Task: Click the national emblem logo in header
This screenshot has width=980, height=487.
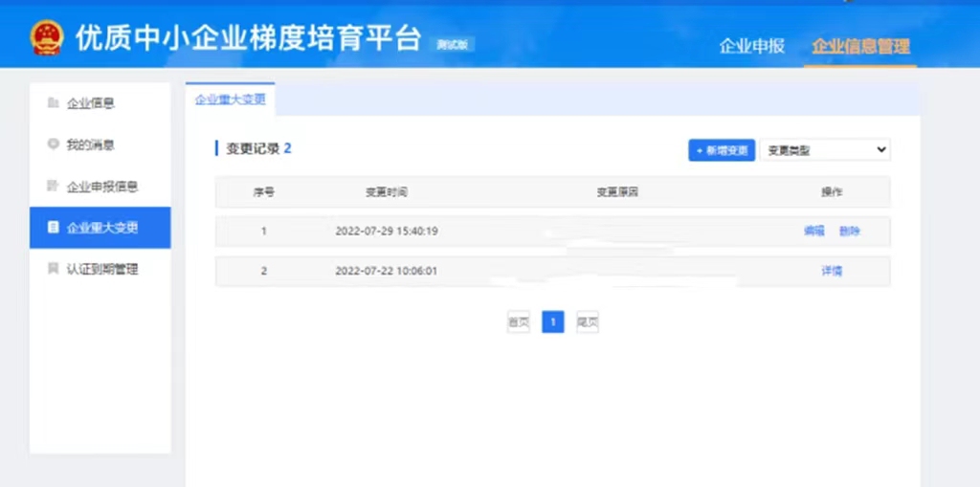Action: (x=44, y=39)
